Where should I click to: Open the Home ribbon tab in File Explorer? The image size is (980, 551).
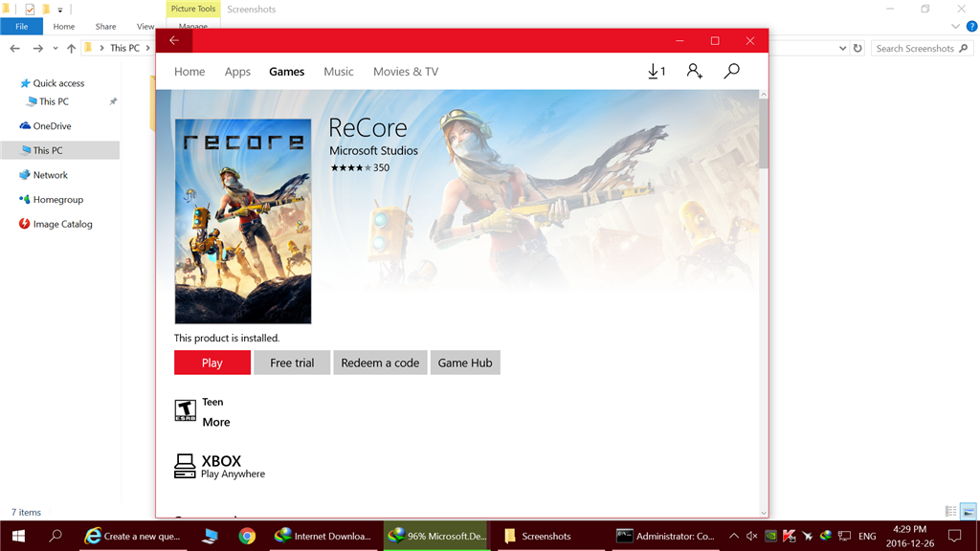(x=64, y=26)
